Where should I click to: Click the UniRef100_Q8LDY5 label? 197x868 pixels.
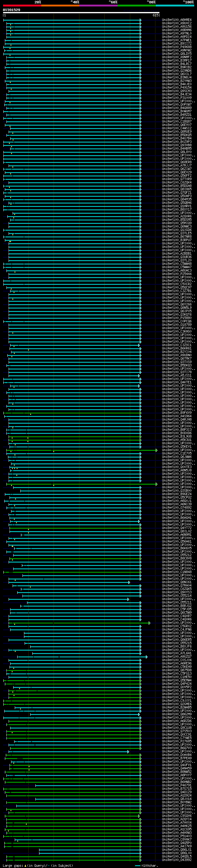[x=176, y=54]
